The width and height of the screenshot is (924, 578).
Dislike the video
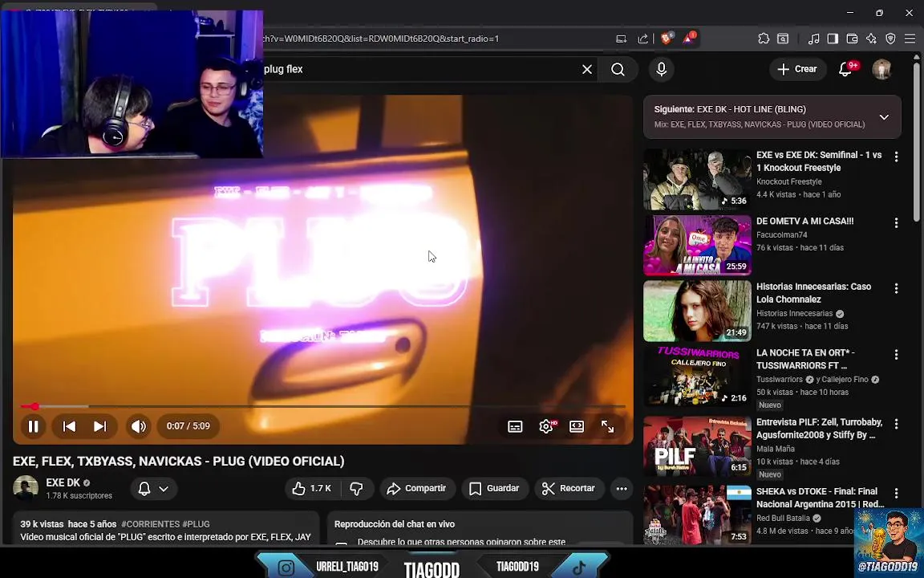click(x=357, y=488)
